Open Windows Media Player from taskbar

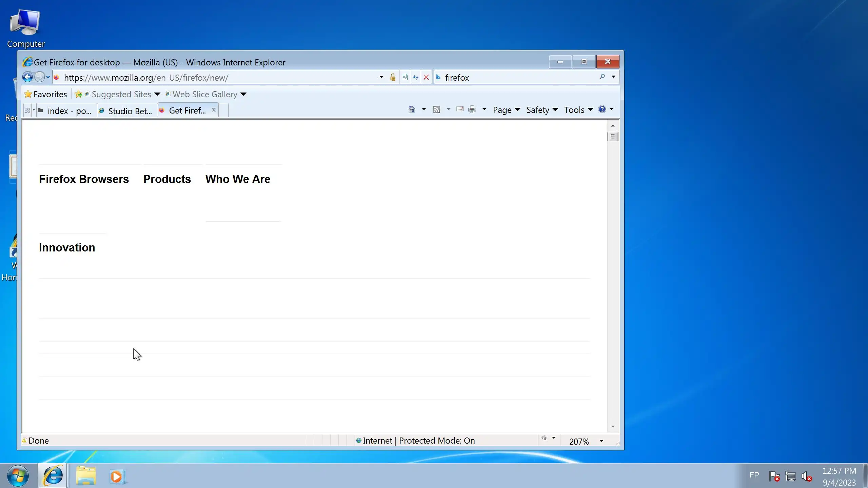point(117,476)
